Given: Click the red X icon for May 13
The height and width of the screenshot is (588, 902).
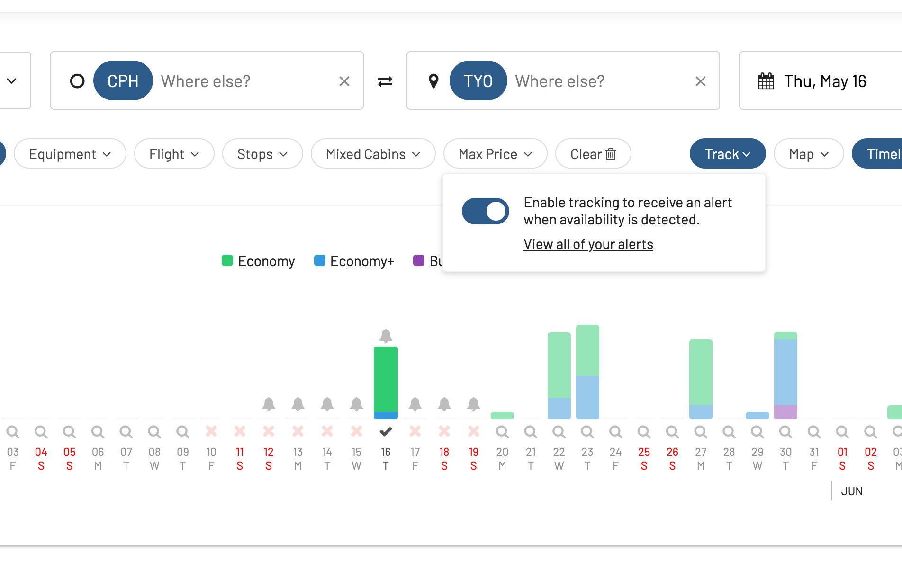Looking at the screenshot, I should pyautogui.click(x=298, y=431).
